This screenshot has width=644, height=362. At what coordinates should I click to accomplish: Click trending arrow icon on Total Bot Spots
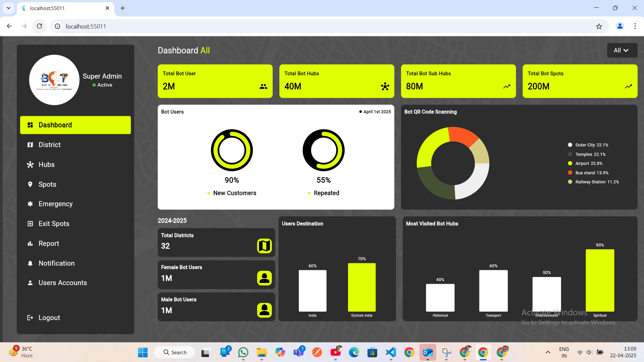point(628,87)
